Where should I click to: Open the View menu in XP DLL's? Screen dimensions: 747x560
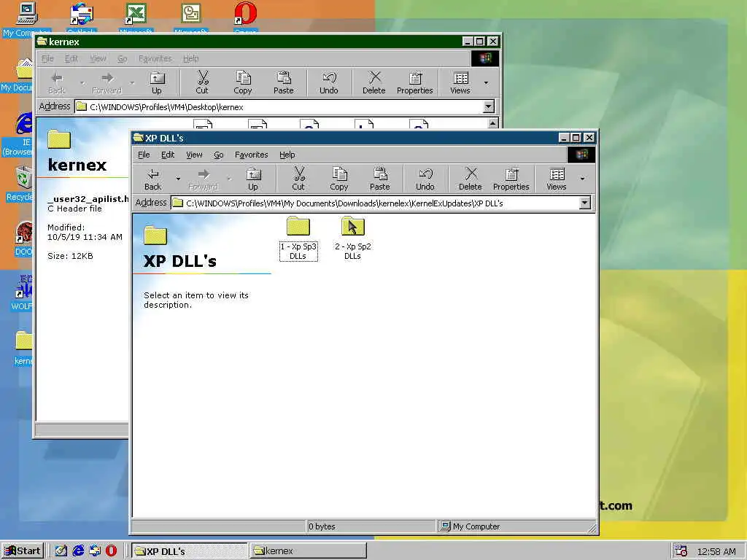coord(194,155)
